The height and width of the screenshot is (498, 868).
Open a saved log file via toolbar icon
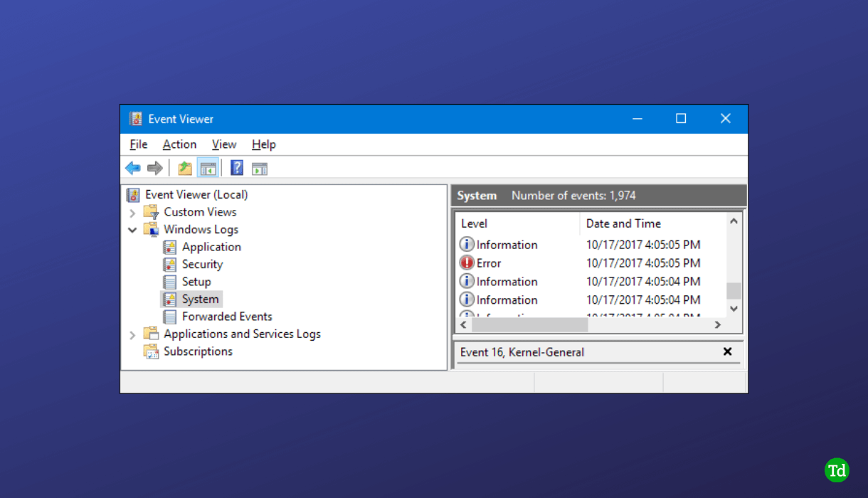184,167
